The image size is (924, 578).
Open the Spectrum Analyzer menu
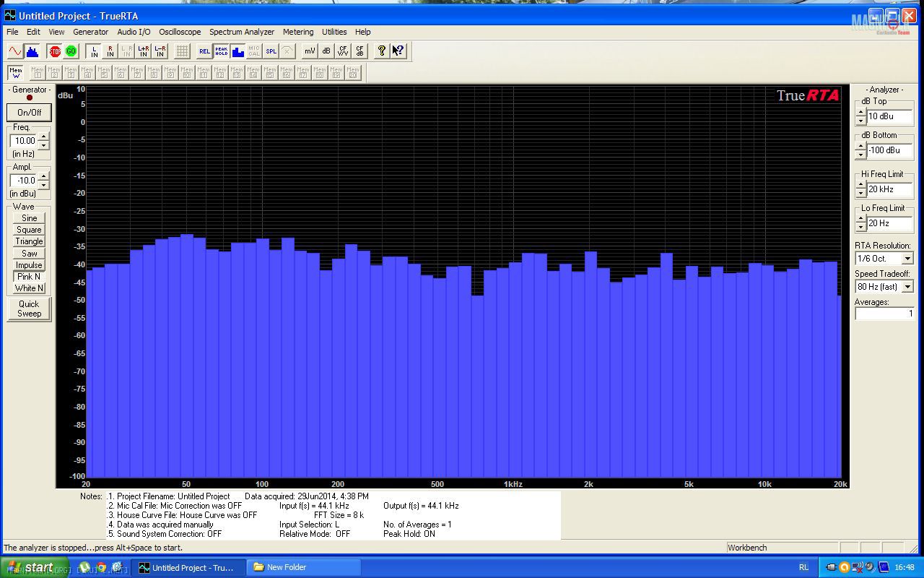(x=242, y=32)
